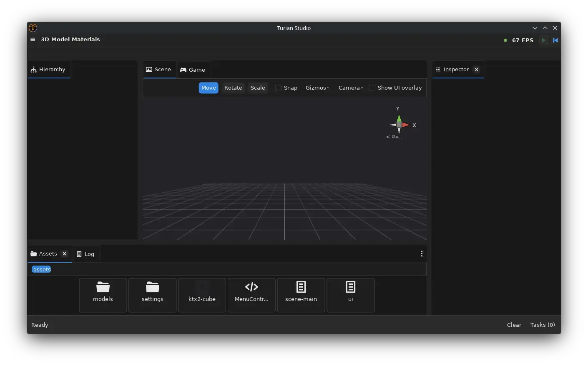Click the gray center cube of the gizmo
The image size is (588, 366).
pos(399,125)
